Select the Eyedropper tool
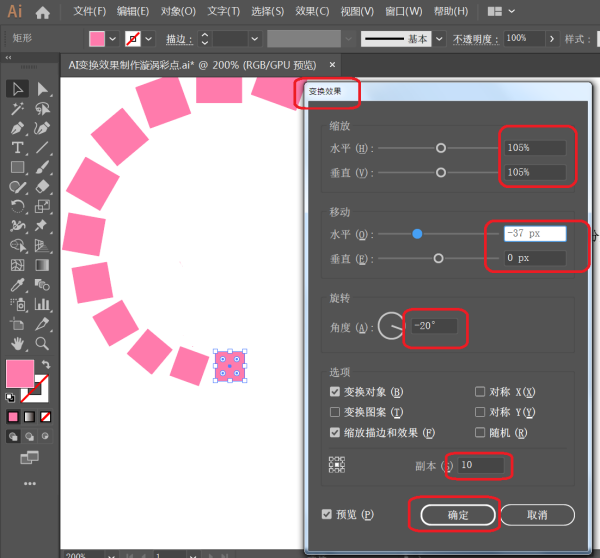Viewport: 600px width, 558px height. (17, 285)
